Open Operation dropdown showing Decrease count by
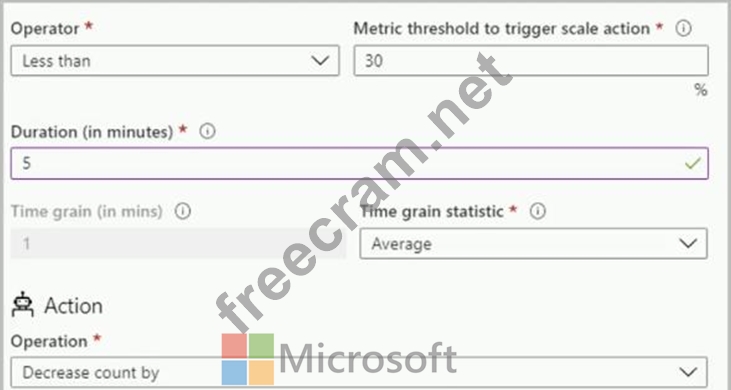This screenshot has height=390, width=731. tap(359, 372)
